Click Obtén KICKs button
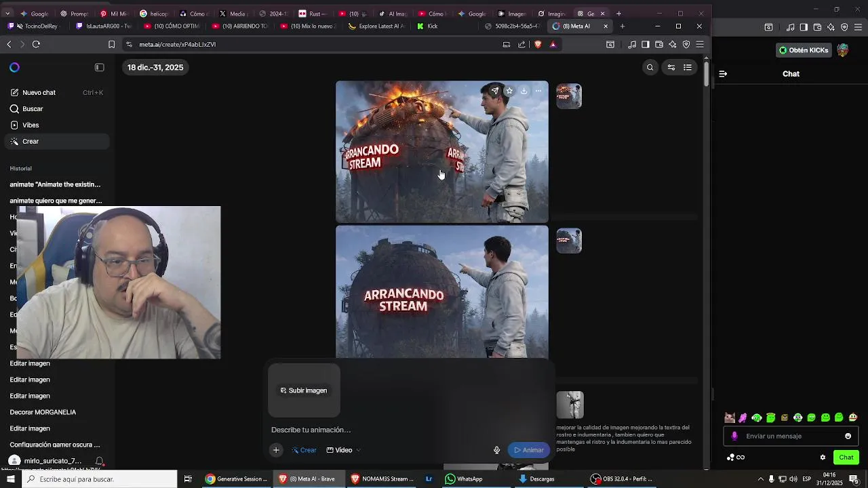This screenshot has width=868, height=488. point(804,50)
